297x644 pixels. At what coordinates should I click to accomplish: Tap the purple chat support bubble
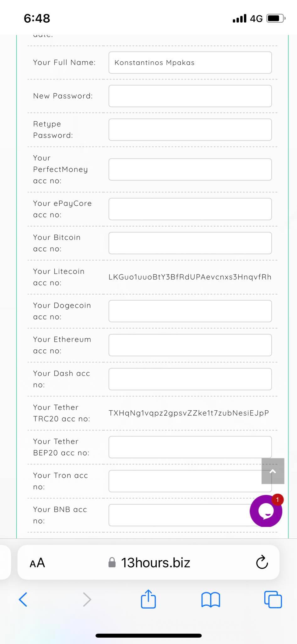click(x=266, y=511)
